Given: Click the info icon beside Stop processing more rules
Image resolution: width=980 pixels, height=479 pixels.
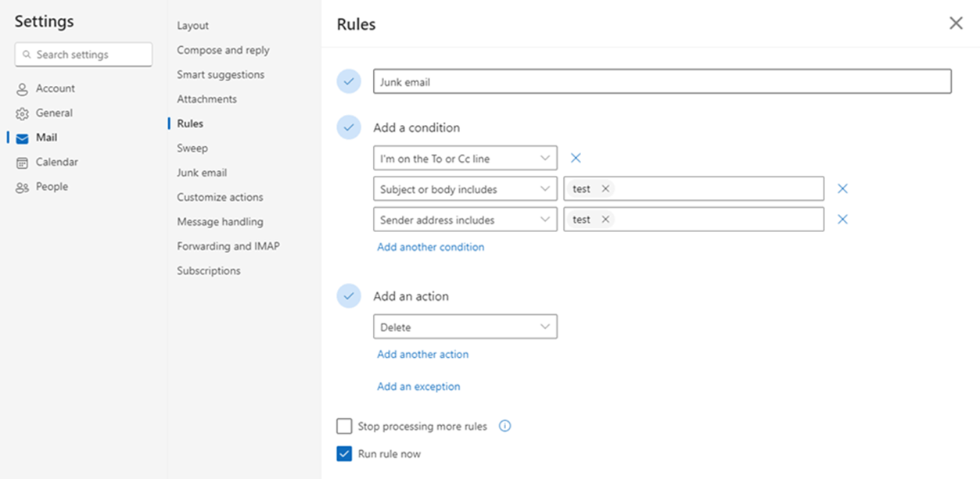Looking at the screenshot, I should pyautogui.click(x=505, y=426).
